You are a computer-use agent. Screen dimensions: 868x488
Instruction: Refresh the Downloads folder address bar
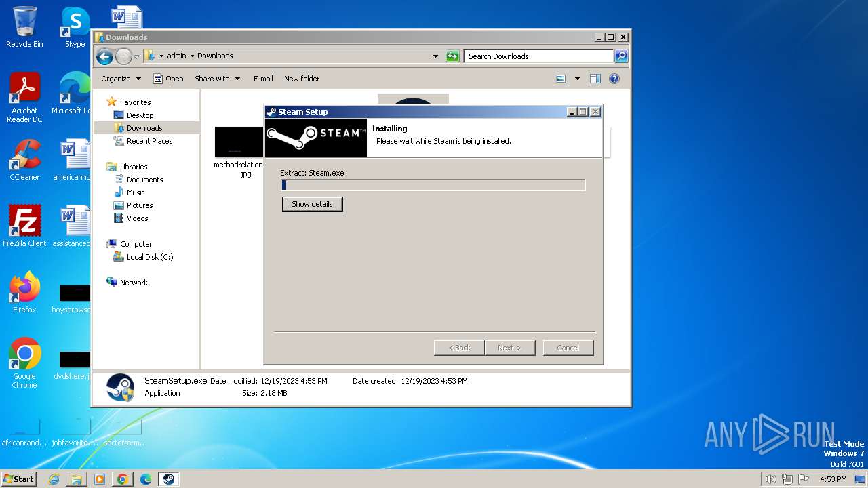(x=452, y=56)
